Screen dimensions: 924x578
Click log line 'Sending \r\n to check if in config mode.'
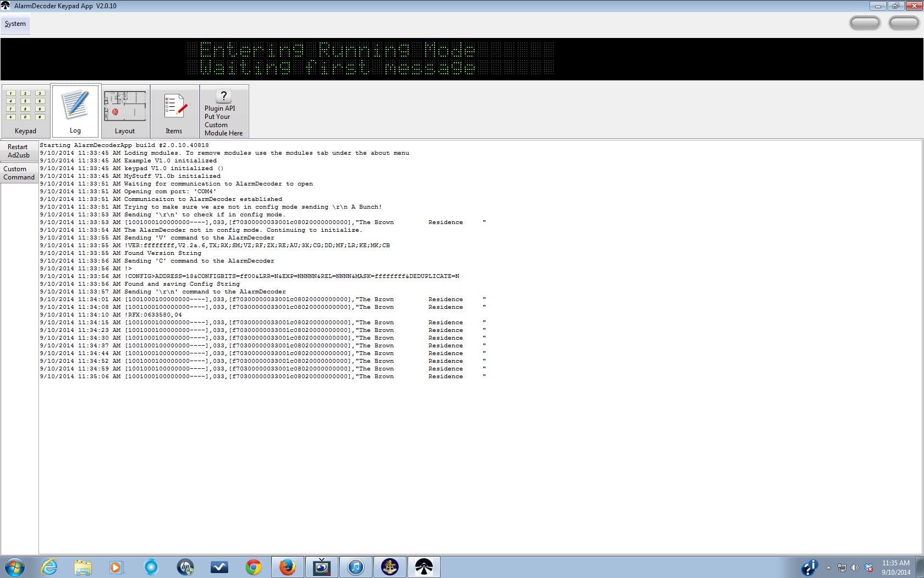click(163, 215)
